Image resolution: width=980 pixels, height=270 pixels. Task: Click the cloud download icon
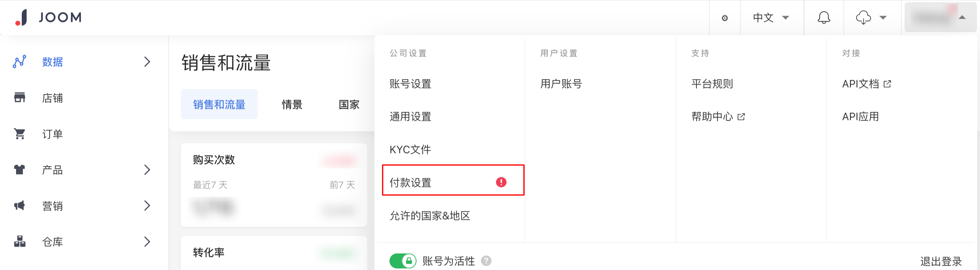click(863, 17)
